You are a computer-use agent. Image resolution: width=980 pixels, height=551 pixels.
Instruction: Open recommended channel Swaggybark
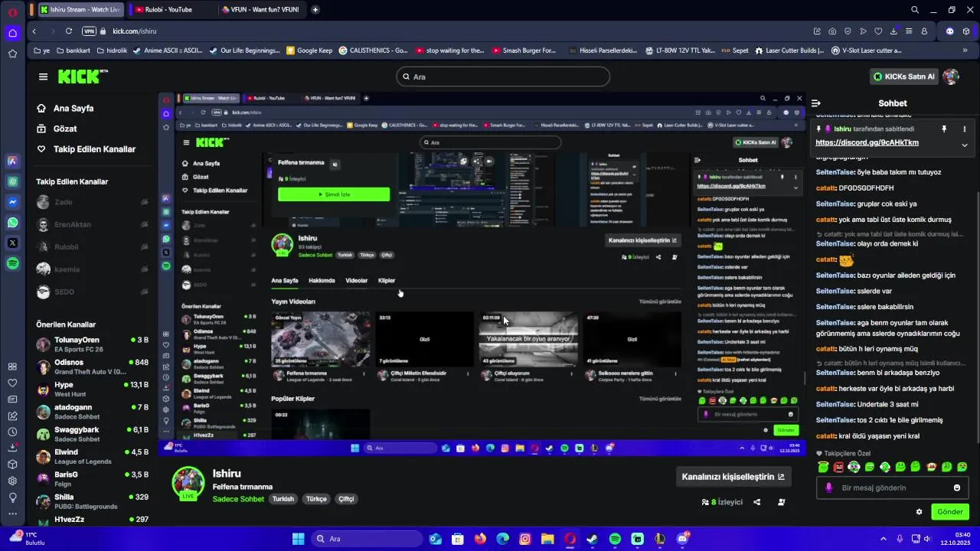click(x=92, y=434)
